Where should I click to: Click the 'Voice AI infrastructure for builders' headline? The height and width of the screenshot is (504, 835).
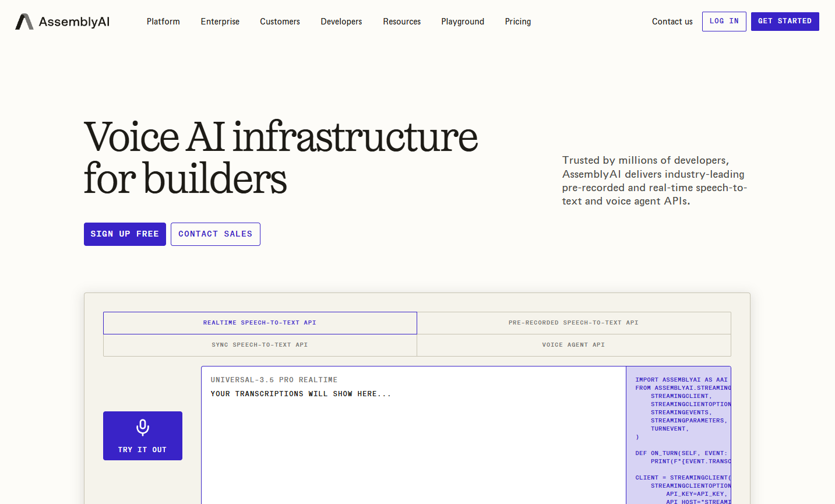click(x=281, y=157)
